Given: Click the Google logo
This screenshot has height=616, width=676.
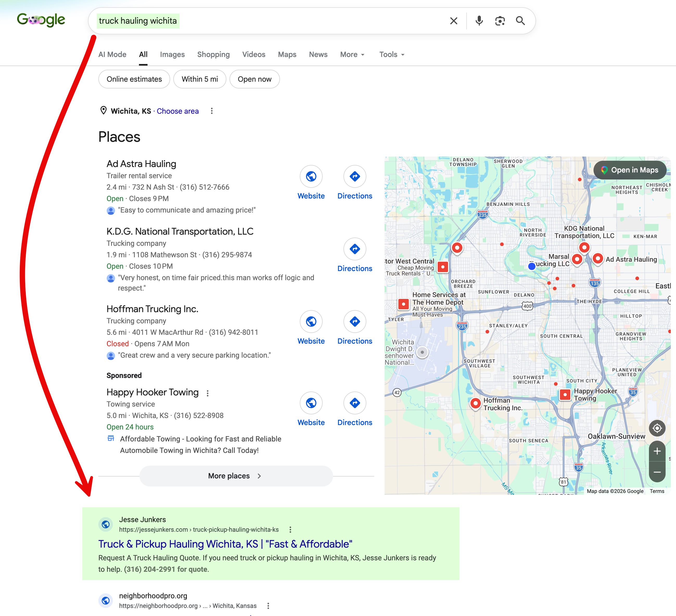Looking at the screenshot, I should (x=41, y=20).
